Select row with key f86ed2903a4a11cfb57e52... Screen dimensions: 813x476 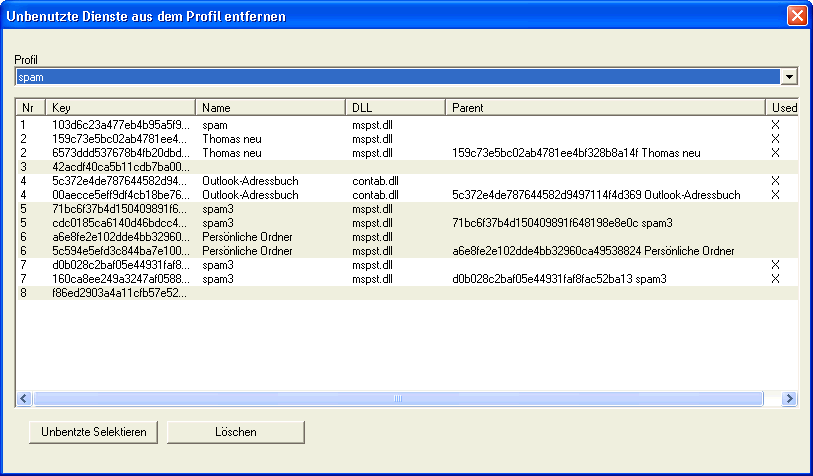(x=407, y=293)
